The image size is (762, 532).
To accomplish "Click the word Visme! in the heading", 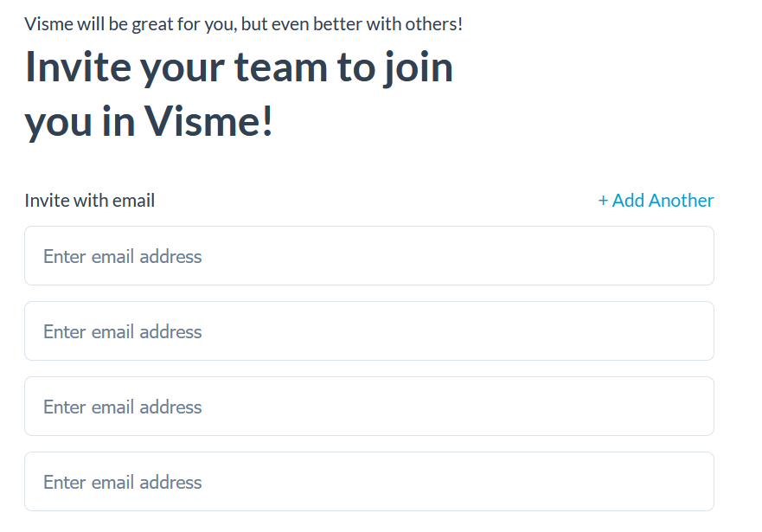I will (208, 122).
